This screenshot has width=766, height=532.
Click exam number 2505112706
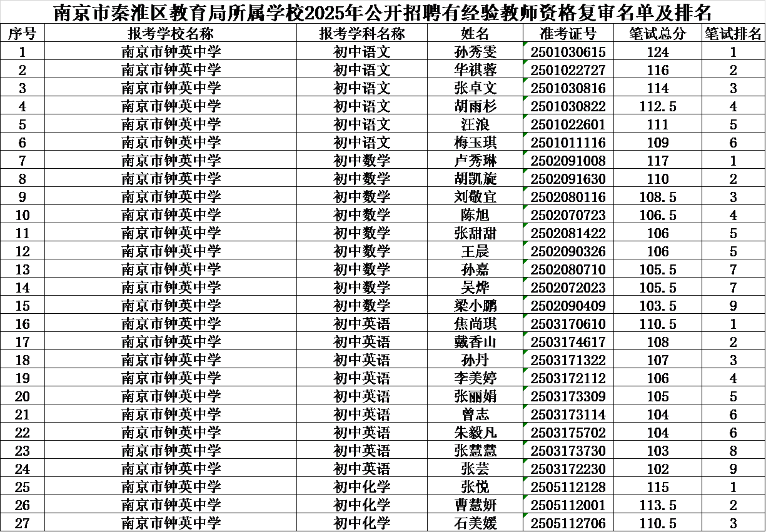[x=568, y=524]
